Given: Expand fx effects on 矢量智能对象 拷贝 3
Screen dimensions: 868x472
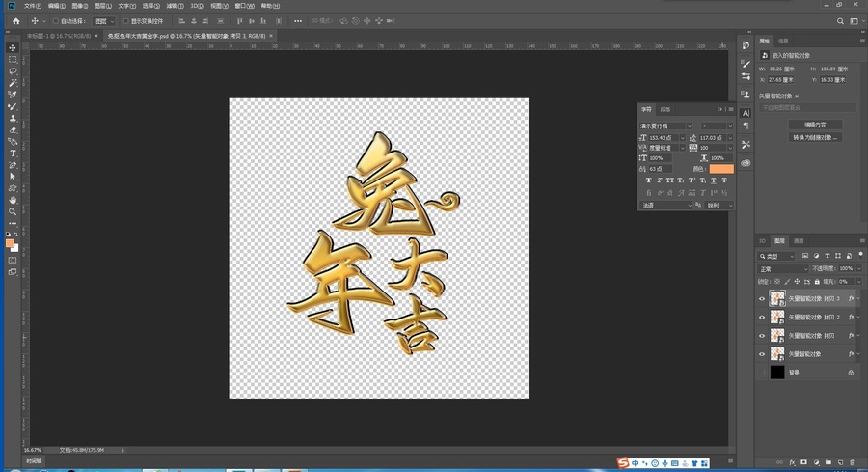Looking at the screenshot, I should pos(858,298).
